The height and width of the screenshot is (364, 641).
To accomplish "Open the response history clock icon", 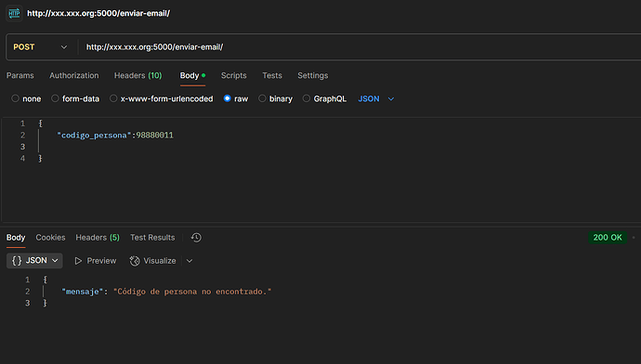I will [196, 238].
